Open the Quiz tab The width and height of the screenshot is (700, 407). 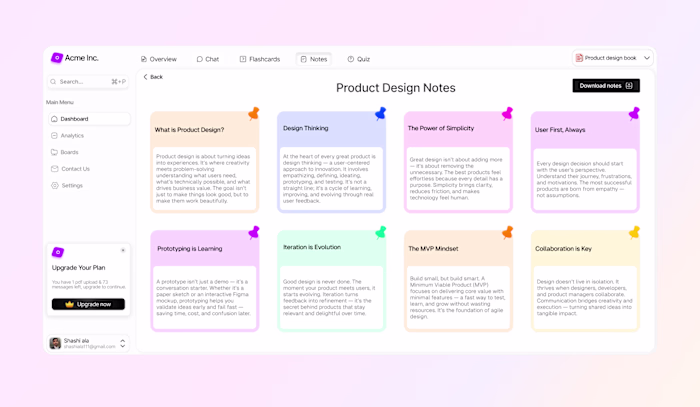[x=359, y=59]
